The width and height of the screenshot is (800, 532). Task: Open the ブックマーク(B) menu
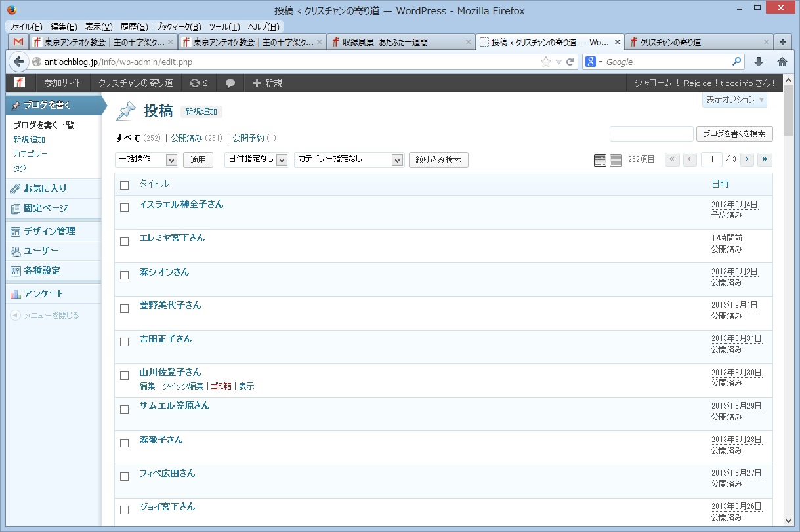coord(178,27)
